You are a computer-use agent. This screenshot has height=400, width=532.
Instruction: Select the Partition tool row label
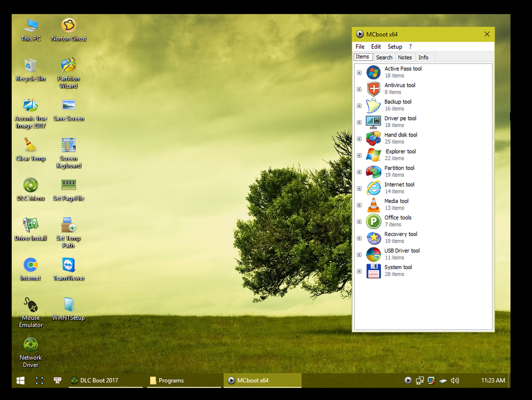click(x=399, y=168)
